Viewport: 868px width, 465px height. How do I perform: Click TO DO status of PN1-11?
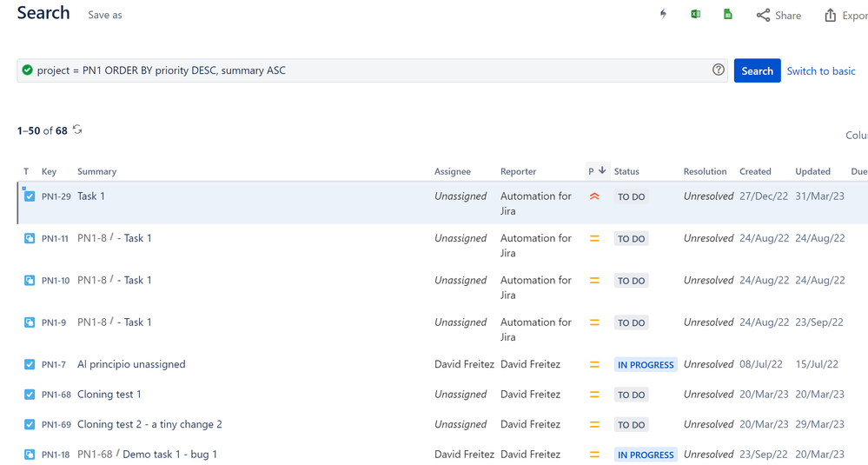pyautogui.click(x=631, y=239)
